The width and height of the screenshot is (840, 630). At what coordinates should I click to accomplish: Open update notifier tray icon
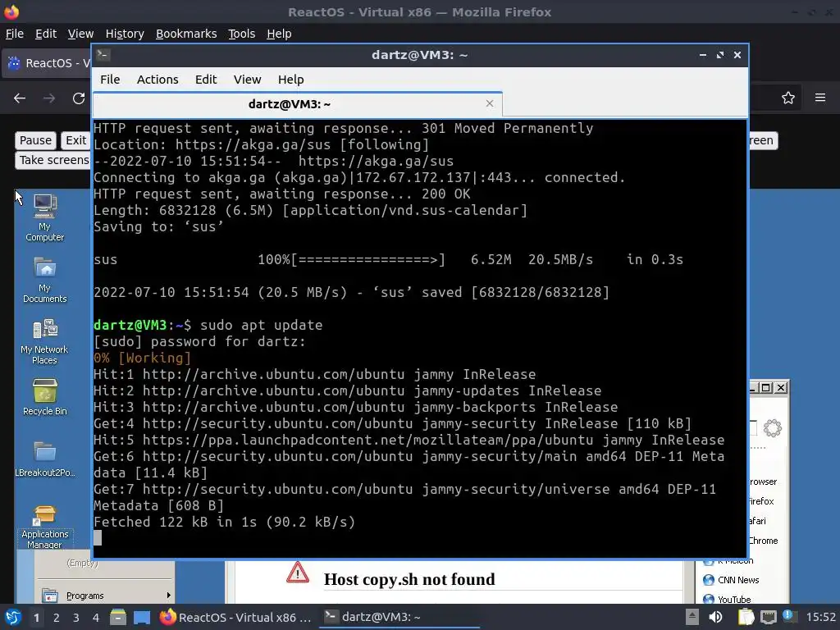tap(789, 616)
